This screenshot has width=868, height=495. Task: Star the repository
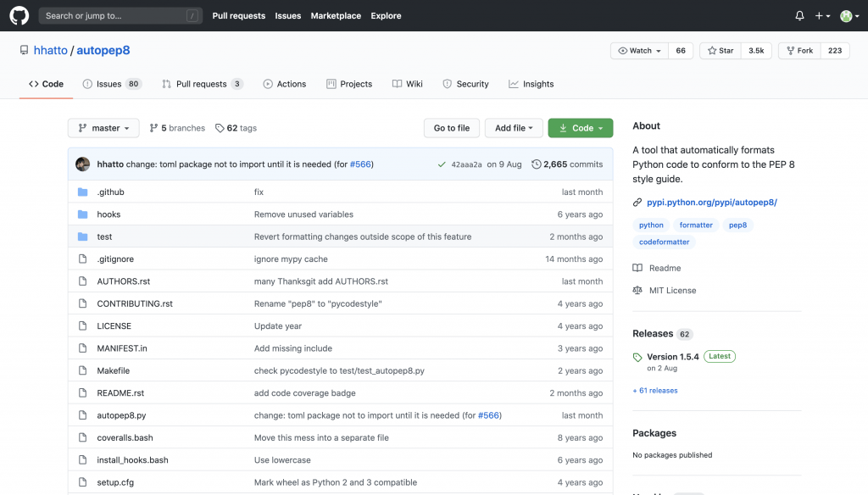click(x=721, y=50)
